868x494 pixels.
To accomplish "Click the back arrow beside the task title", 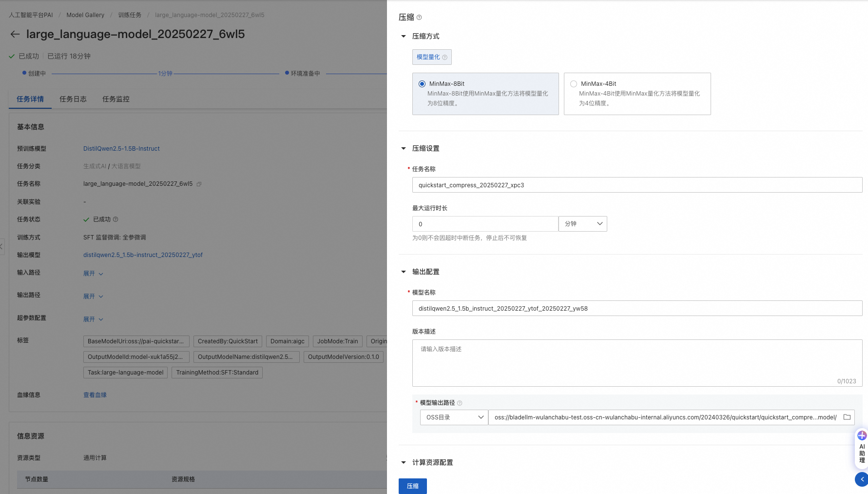I will coord(15,34).
